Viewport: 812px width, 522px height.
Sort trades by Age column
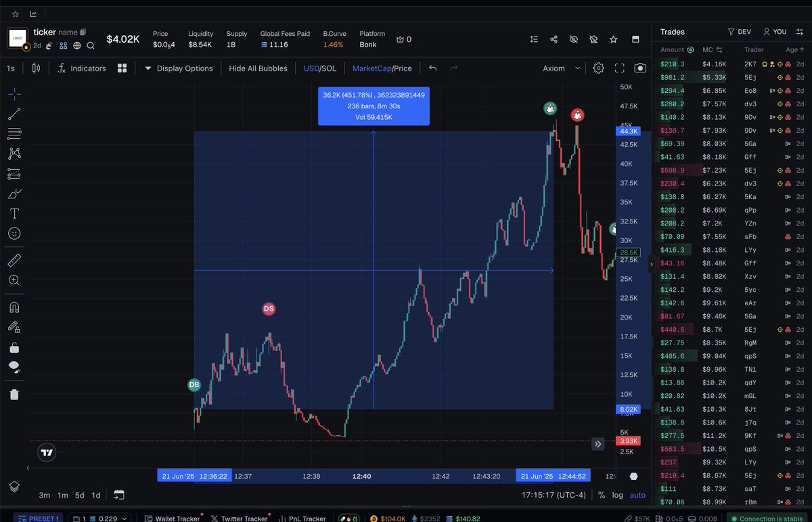pos(794,49)
